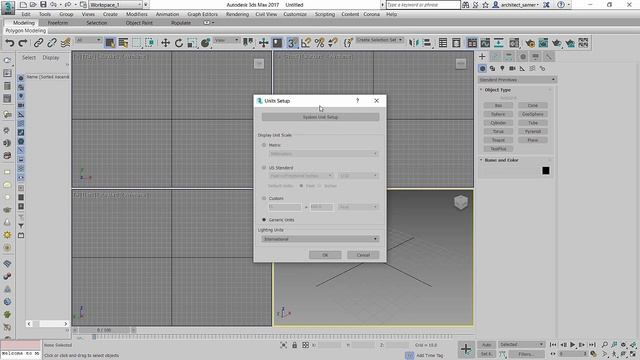Click the keyword search input field
This screenshot has height=360, width=640.
point(423,5)
